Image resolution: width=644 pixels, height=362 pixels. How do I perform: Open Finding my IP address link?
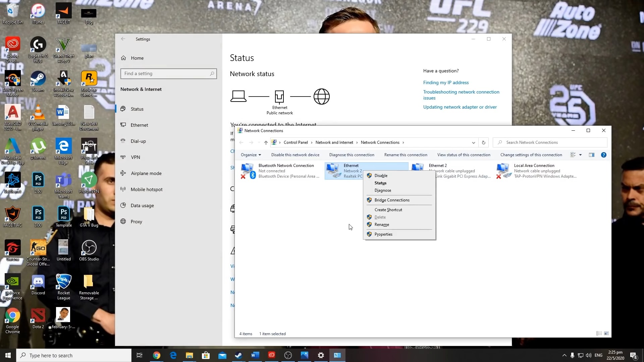click(446, 82)
